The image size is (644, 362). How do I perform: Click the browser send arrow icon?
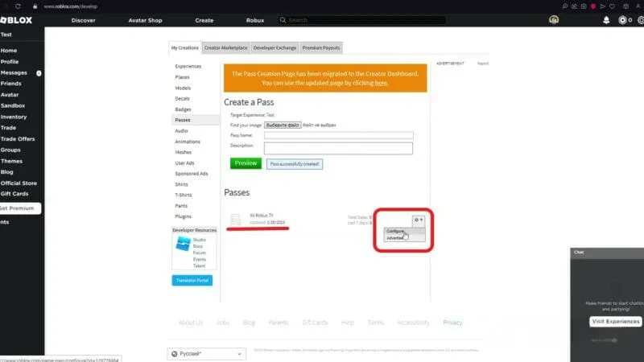[602, 6]
